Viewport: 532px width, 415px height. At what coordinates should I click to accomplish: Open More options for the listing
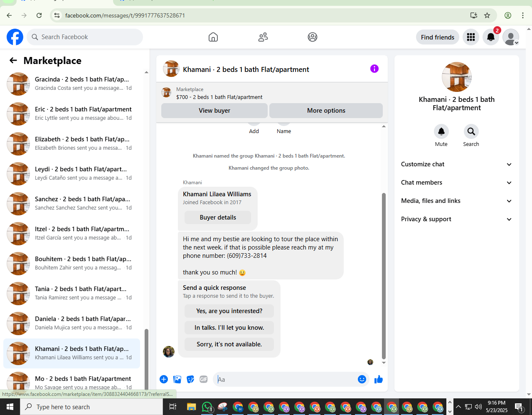326,111
